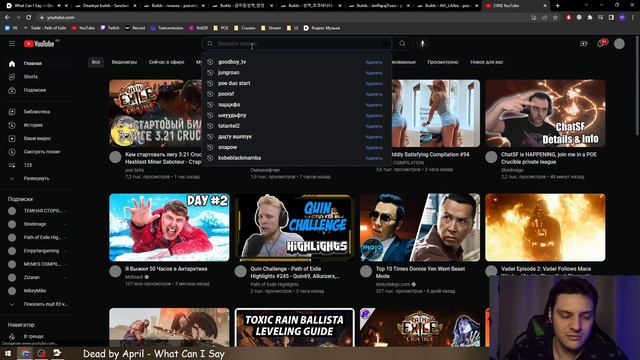Screen dimensions: 640x360
Task: Choose tatantel2 search suggestion
Action: click(x=229, y=126)
